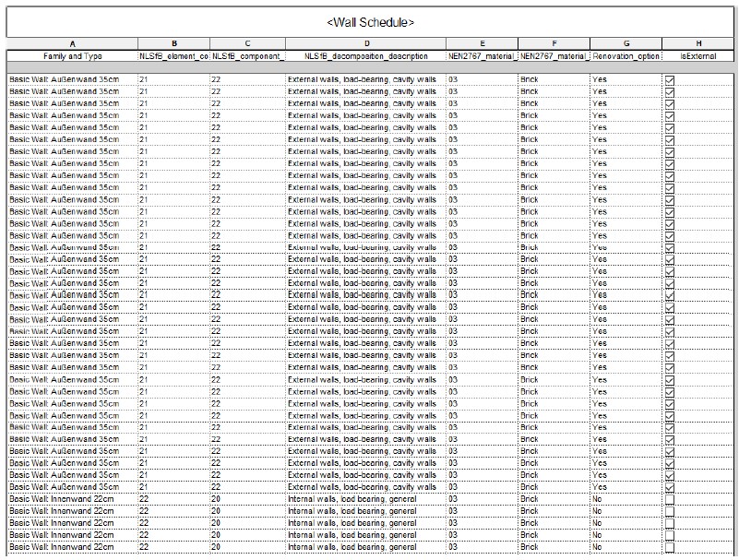
Task: Select column G header
Action: (x=626, y=44)
